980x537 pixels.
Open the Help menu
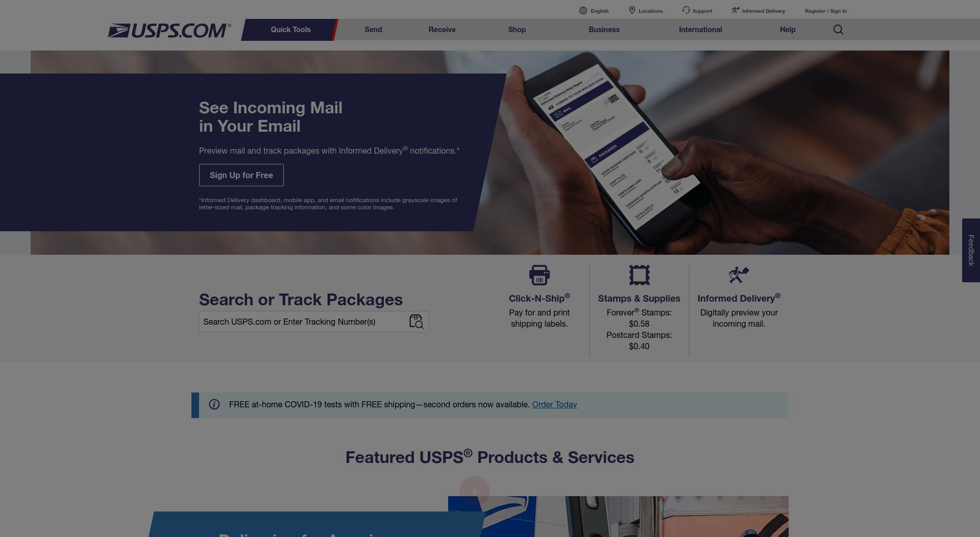tap(788, 30)
